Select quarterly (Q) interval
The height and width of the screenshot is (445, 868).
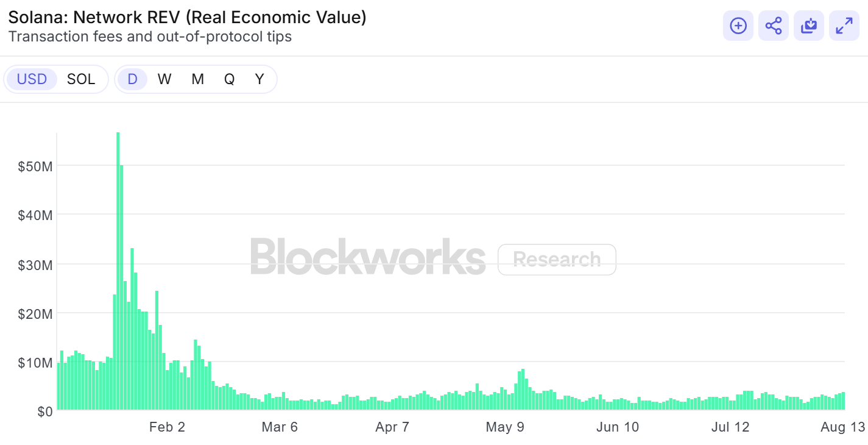coord(229,79)
